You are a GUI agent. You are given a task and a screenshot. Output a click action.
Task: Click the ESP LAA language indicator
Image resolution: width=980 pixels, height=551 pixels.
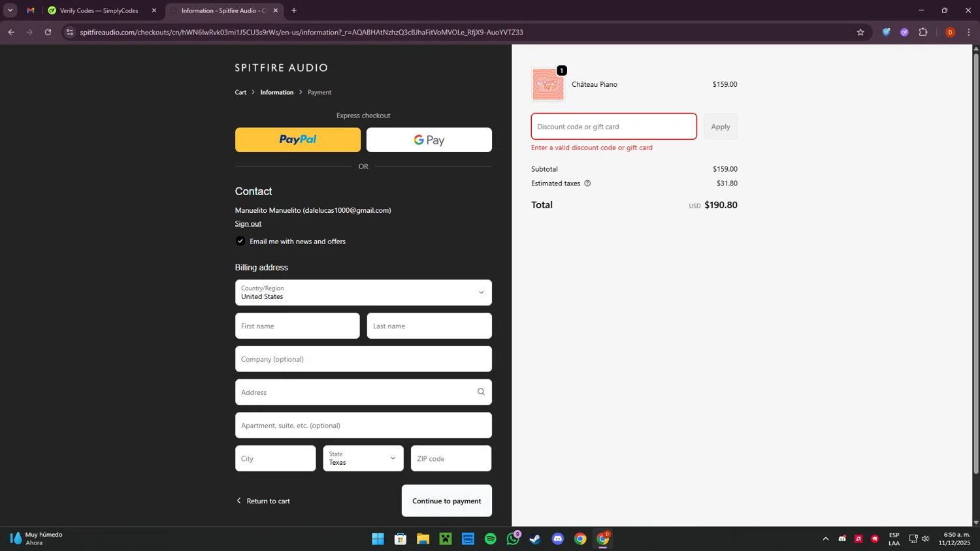pos(894,539)
